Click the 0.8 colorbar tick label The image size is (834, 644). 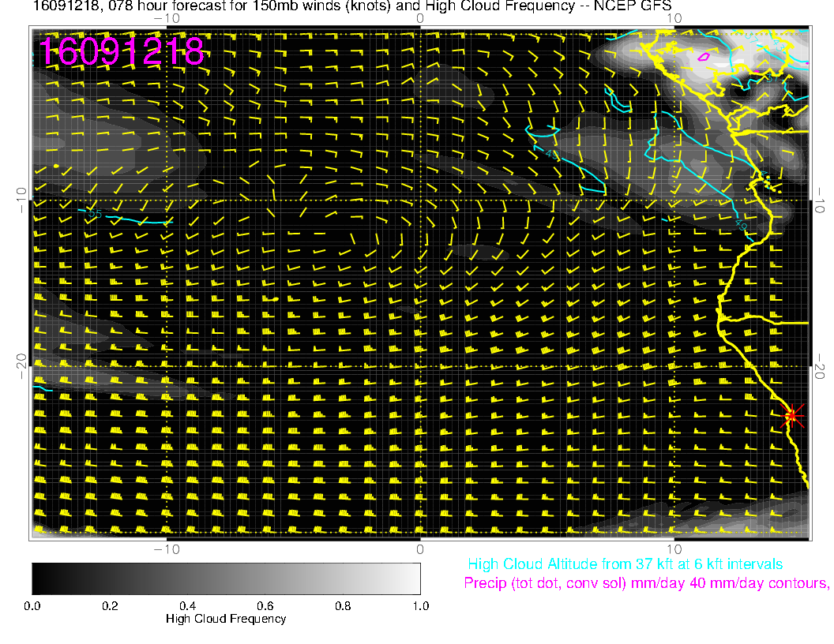[343, 606]
